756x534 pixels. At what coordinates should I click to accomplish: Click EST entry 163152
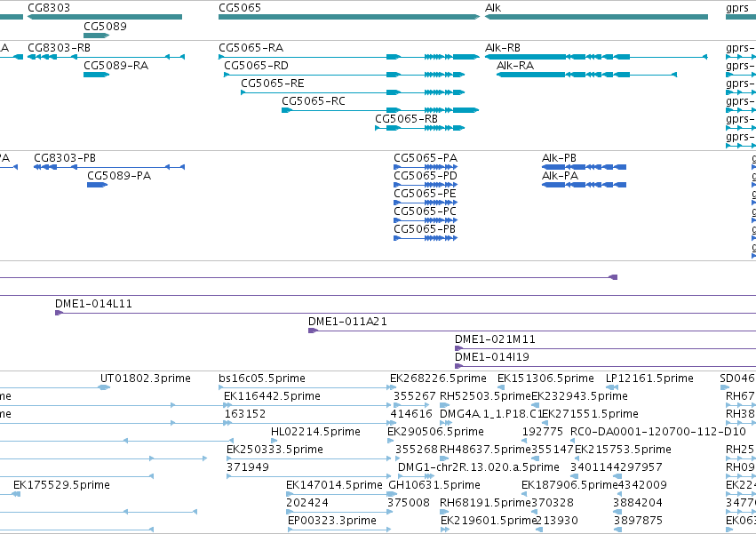pyautogui.click(x=244, y=414)
